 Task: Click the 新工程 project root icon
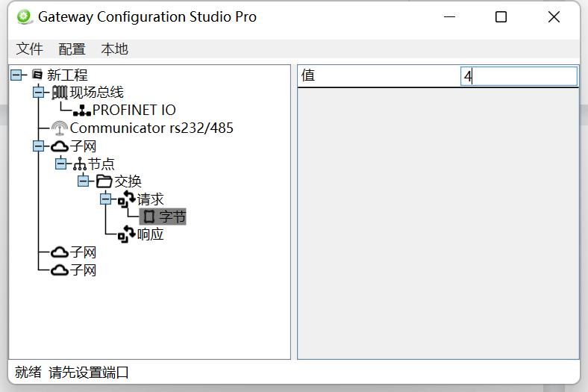(37, 74)
